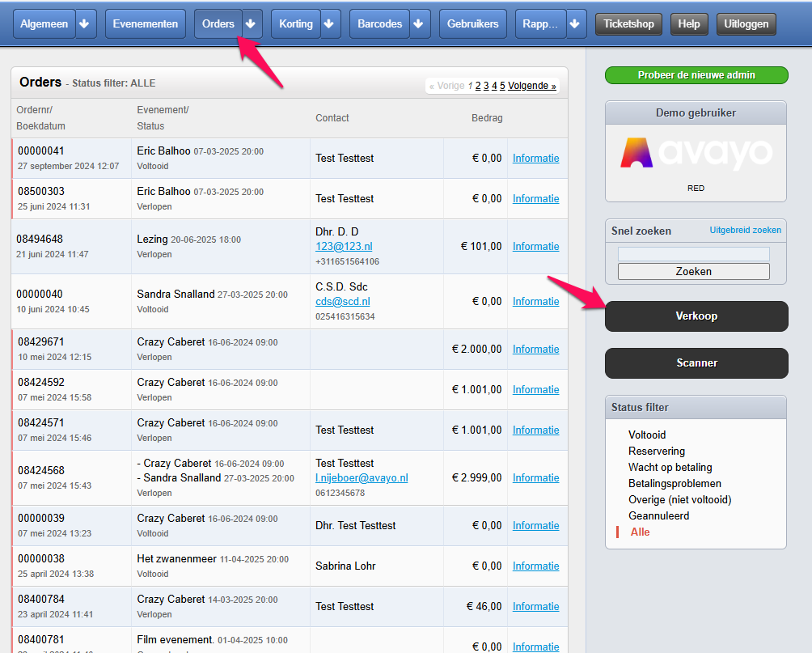812x653 pixels.
Task: Click the Sabrina Lohr contact
Action: pyautogui.click(x=345, y=566)
